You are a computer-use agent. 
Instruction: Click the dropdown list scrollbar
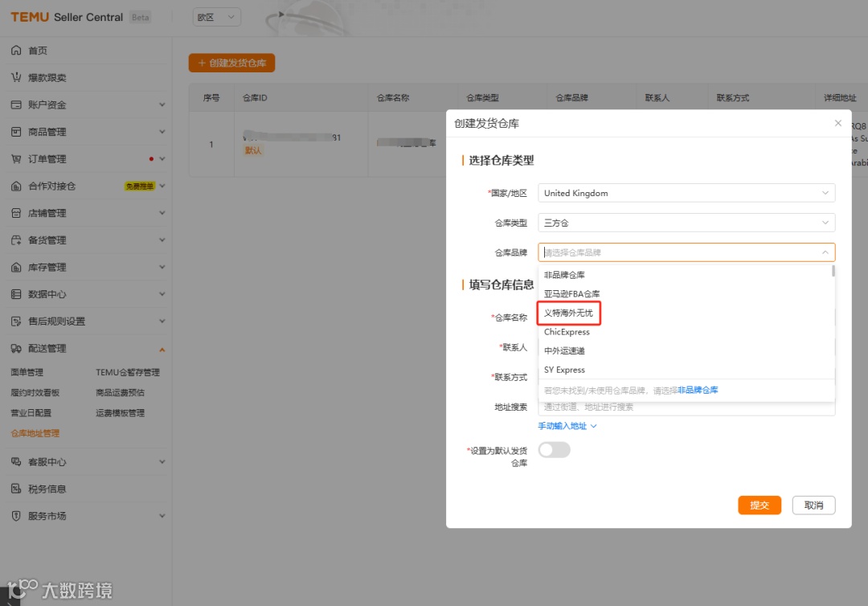point(833,271)
